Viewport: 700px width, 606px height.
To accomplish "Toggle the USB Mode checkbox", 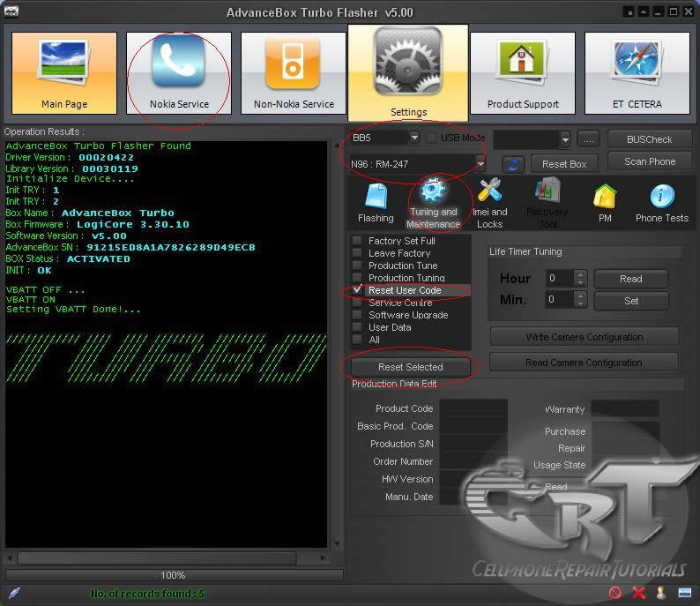I will (x=432, y=138).
